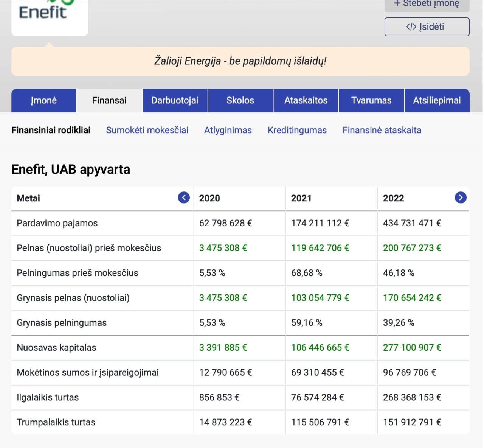
Task: Click the 59,16 % net profitability value
Action: coord(307,323)
